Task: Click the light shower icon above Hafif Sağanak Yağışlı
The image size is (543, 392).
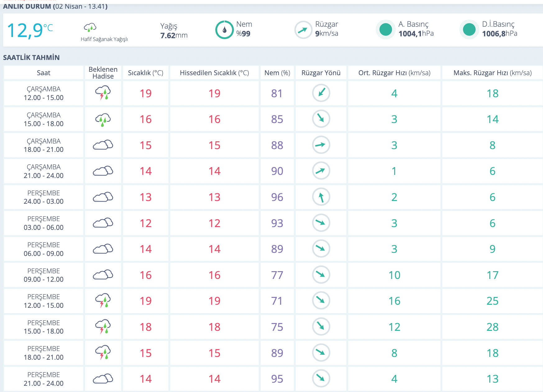Action: [x=90, y=28]
